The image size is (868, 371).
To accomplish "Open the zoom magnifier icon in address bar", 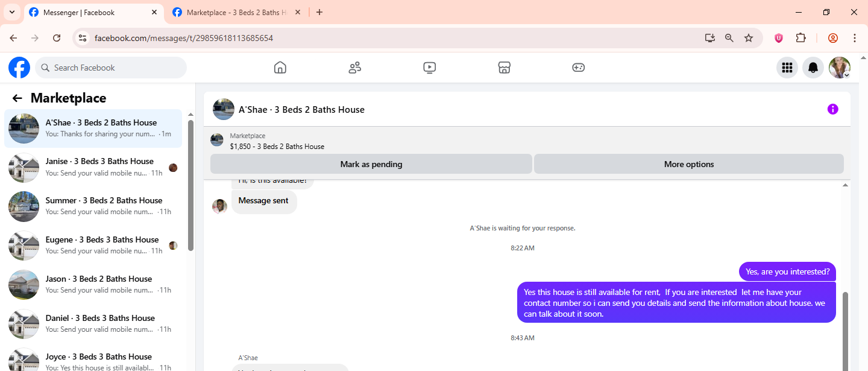I will (x=729, y=38).
